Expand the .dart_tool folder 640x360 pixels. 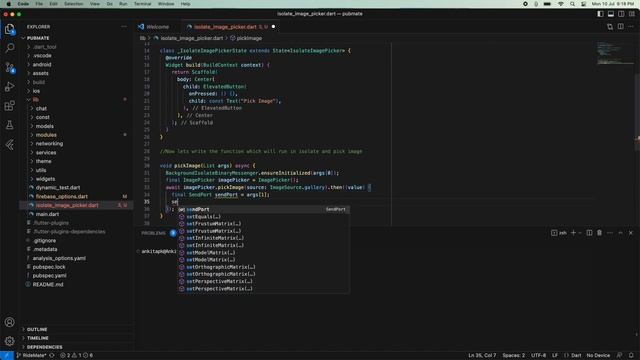pos(45,47)
